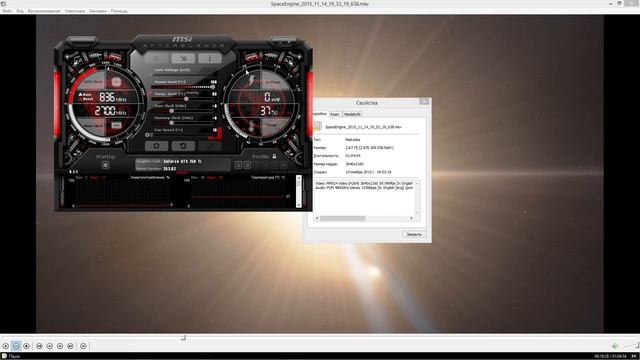Click the filename field in Свойства dialog
Screen dimensions: 640x360
[363, 127]
